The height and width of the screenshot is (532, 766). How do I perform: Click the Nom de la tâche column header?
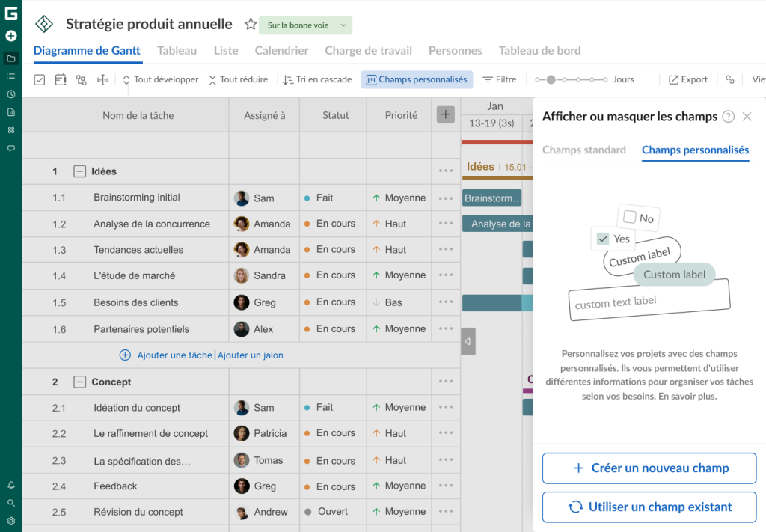click(x=138, y=116)
